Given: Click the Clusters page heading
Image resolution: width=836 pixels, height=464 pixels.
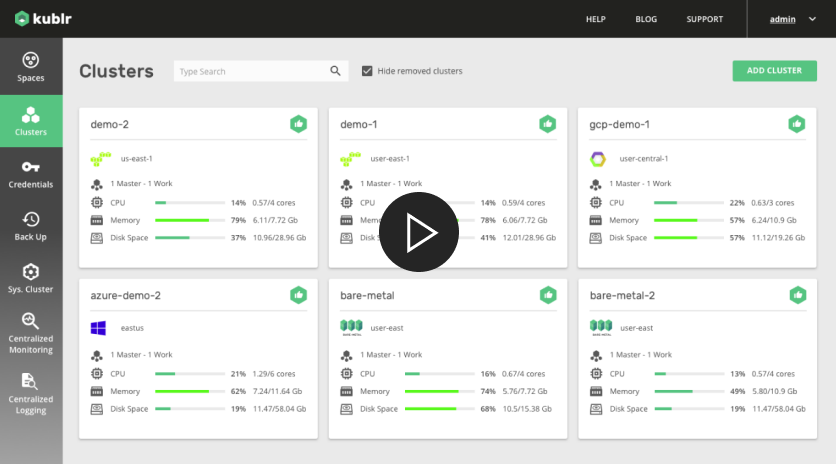Looking at the screenshot, I should tap(116, 71).
